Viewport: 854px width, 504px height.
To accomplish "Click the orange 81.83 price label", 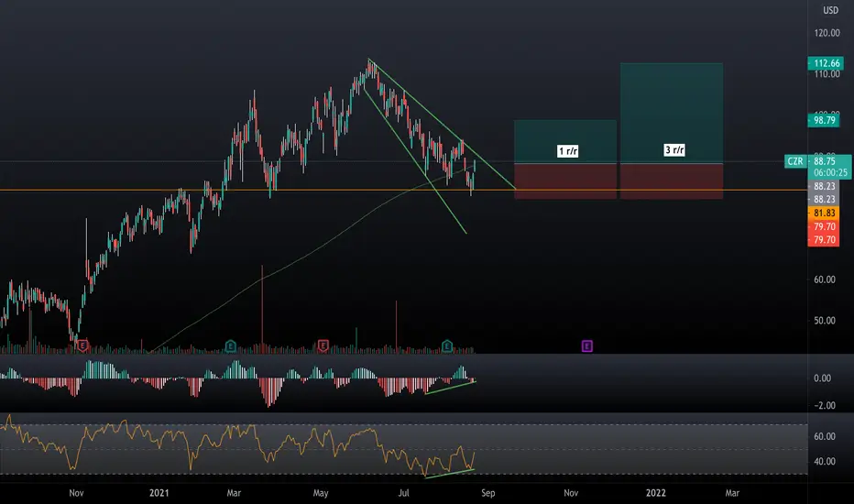I will click(824, 213).
